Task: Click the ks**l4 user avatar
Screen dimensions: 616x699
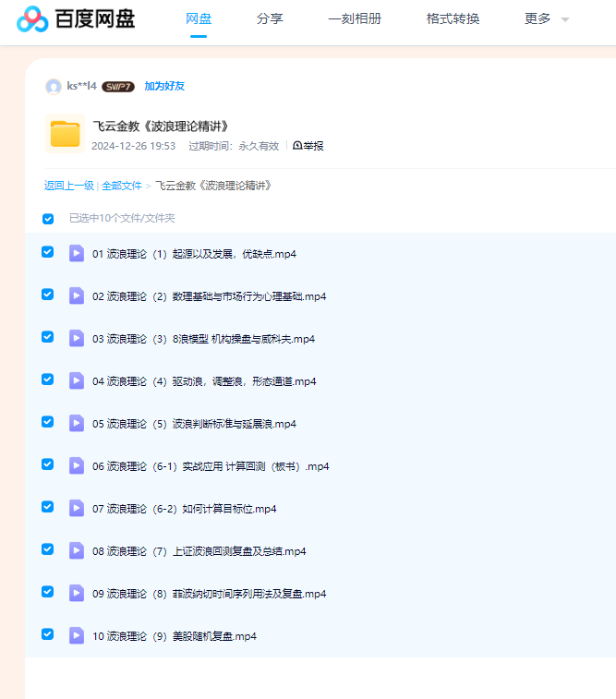Action: pos(54,87)
